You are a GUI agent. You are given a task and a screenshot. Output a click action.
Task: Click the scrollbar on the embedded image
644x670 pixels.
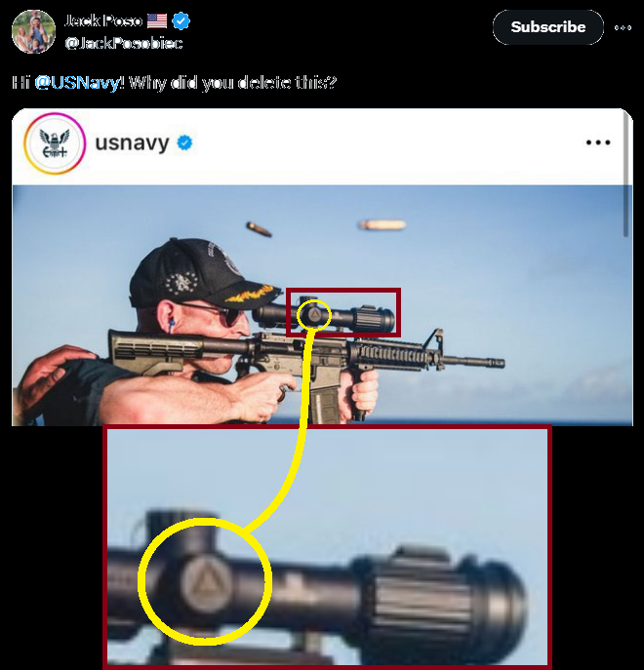point(626,176)
